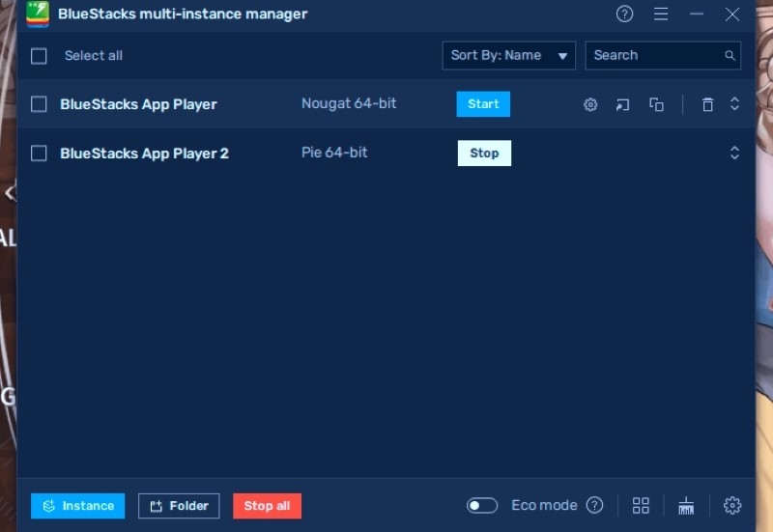Check the BlueStacks App Player checkbox
The image size is (773, 532).
(x=39, y=104)
